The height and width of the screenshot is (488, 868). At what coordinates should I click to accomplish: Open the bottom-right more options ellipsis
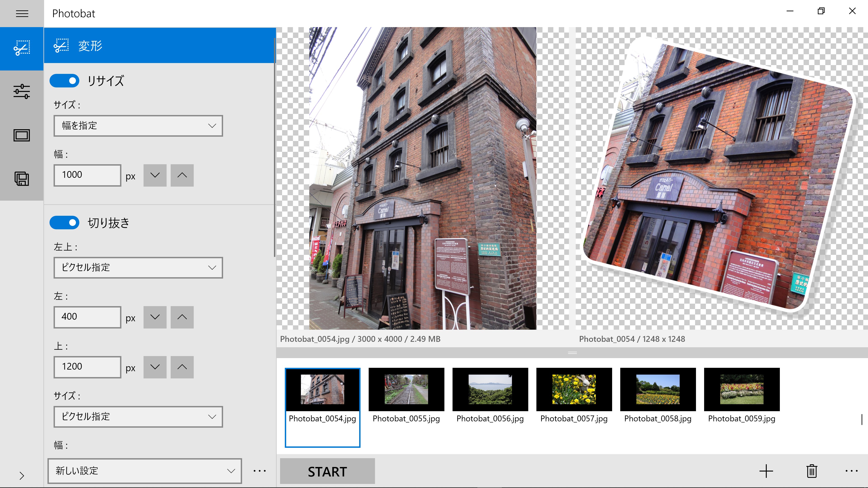point(851,471)
